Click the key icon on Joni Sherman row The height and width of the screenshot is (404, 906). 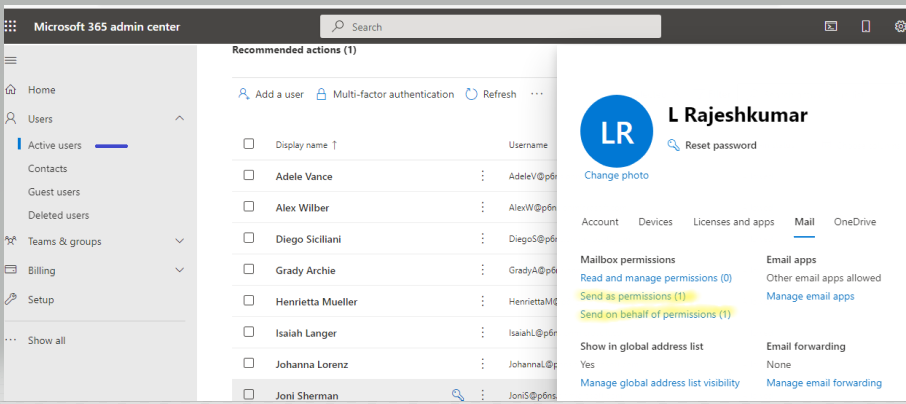click(x=458, y=395)
